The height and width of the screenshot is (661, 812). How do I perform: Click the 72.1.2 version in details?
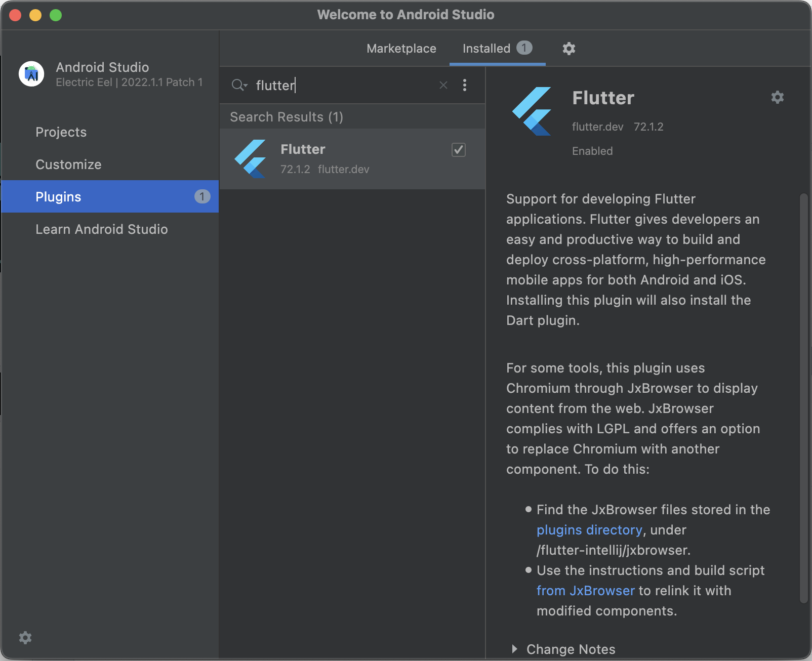(x=648, y=127)
